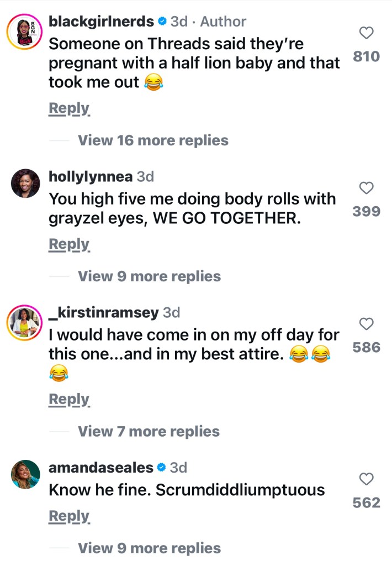
Task: Expand 9 more replies under amandaseales
Action: (149, 548)
